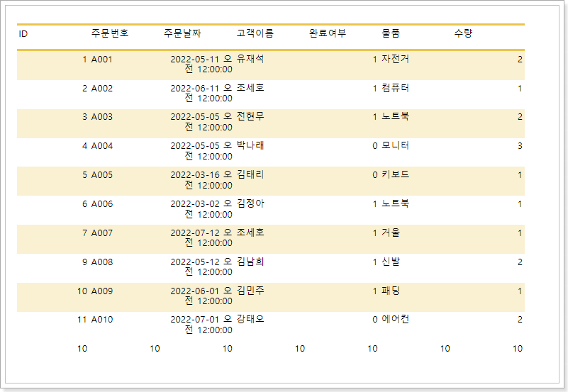Select order number A001 cell
This screenshot has height=392, width=568.
pos(102,60)
